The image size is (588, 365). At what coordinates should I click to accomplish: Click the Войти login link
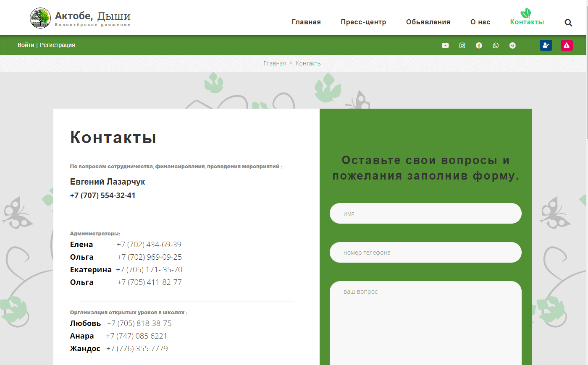(x=26, y=45)
